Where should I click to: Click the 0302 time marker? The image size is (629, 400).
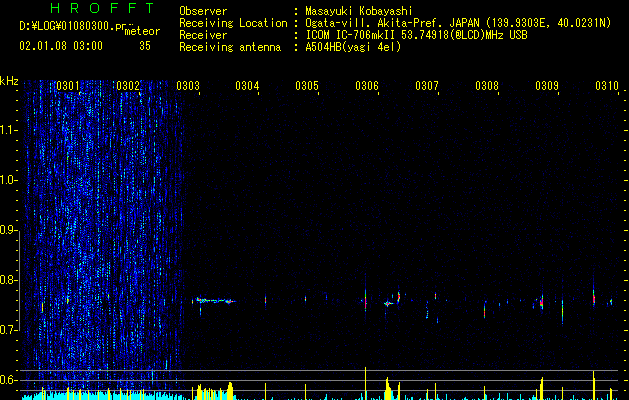pos(128,86)
